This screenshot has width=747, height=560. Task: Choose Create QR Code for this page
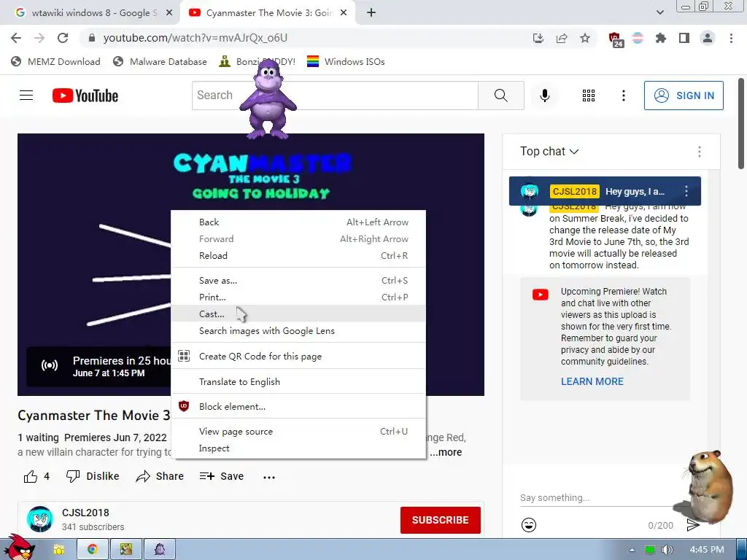pyautogui.click(x=298, y=356)
